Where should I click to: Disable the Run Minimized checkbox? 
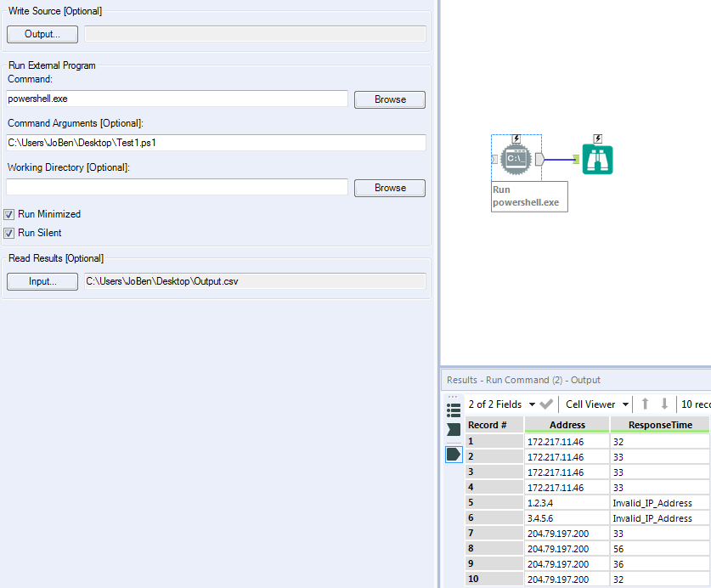(x=8, y=214)
